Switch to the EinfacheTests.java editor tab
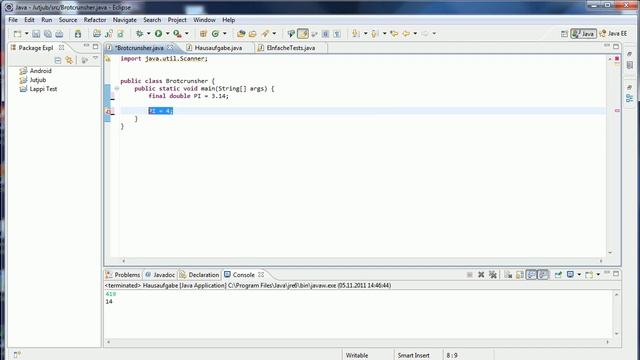640x360 pixels. click(x=291, y=48)
